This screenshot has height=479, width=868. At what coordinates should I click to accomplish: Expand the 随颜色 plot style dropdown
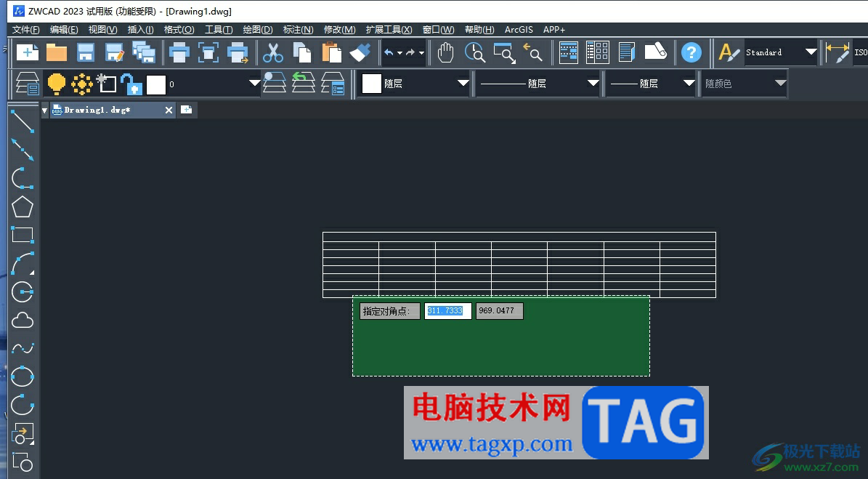[x=781, y=83]
